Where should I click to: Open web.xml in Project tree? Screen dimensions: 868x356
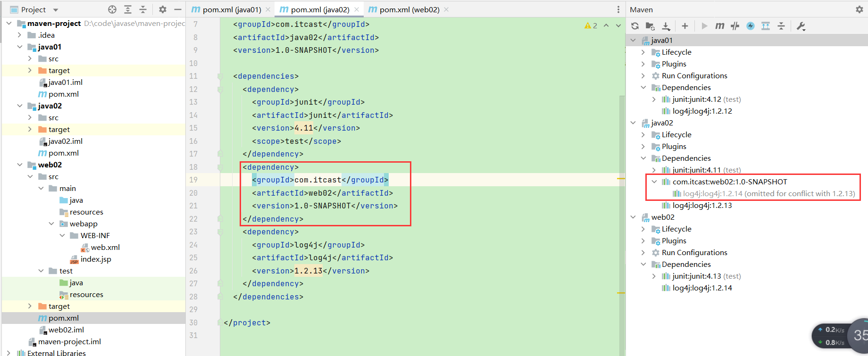coord(100,247)
